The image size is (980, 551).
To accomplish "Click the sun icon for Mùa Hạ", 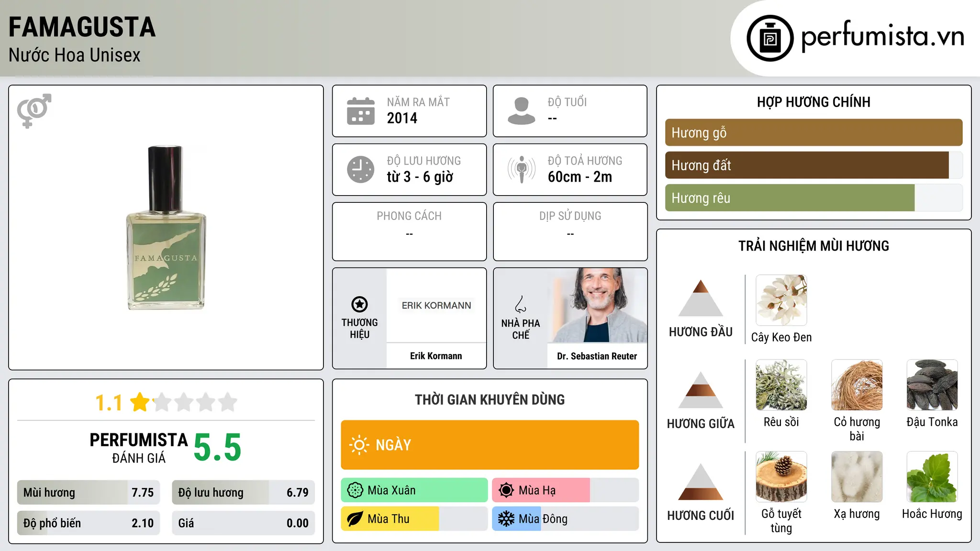I will click(506, 490).
